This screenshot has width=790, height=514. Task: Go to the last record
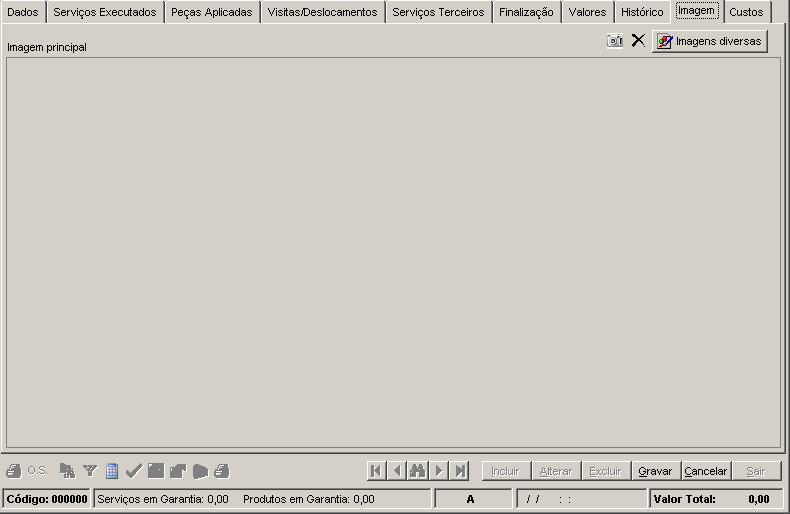click(x=459, y=471)
